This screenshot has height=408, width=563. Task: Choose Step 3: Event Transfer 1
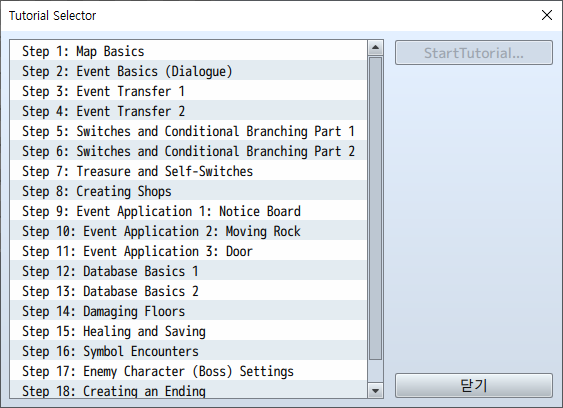tap(189, 91)
